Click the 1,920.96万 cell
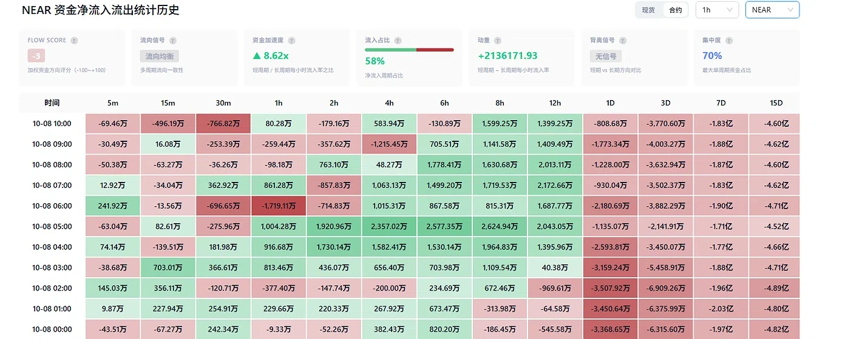Image resolution: width=868 pixels, height=339 pixels. click(334, 227)
